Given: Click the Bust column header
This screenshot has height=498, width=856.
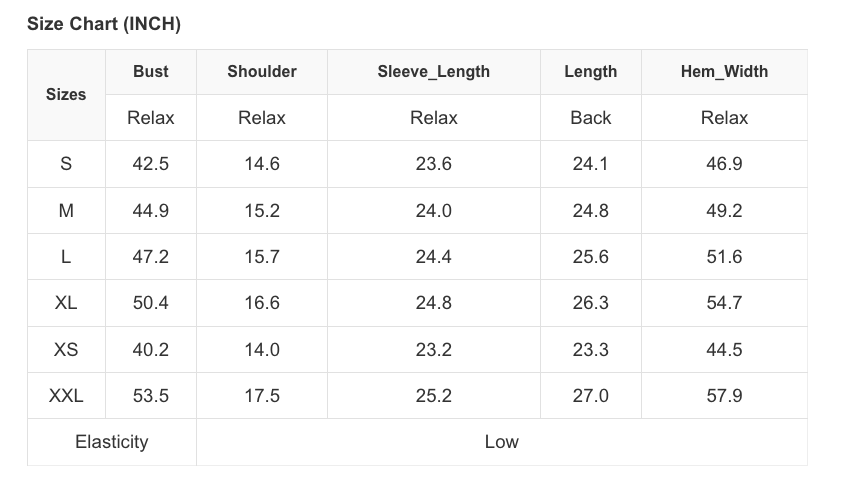Looking at the screenshot, I should tap(150, 72).
